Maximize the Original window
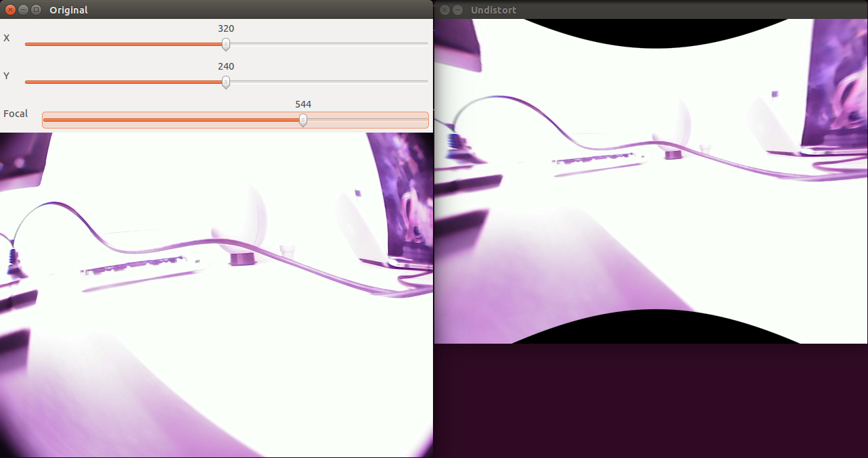This screenshot has height=458, width=868. (x=36, y=10)
